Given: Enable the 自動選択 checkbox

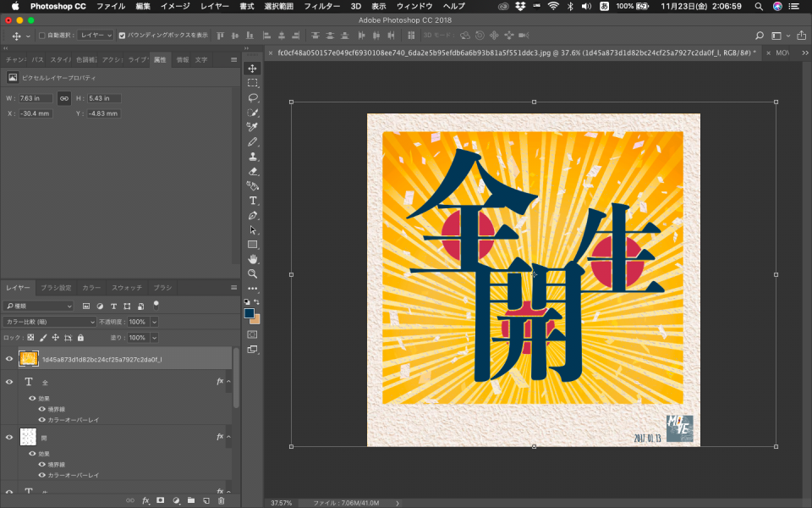Looking at the screenshot, I should [42, 36].
